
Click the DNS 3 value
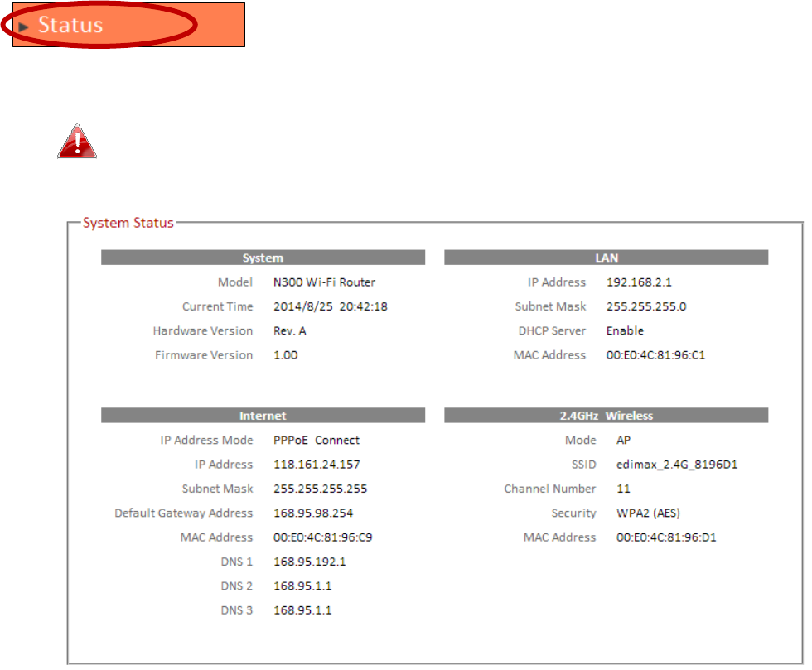pyautogui.click(x=302, y=610)
